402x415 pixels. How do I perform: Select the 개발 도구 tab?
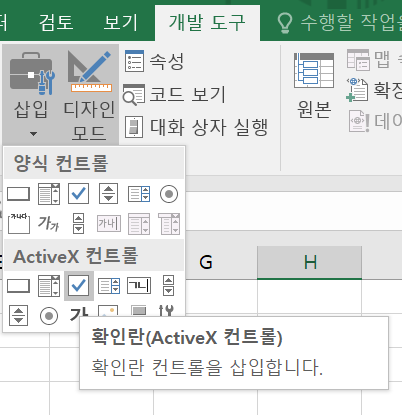point(207,23)
